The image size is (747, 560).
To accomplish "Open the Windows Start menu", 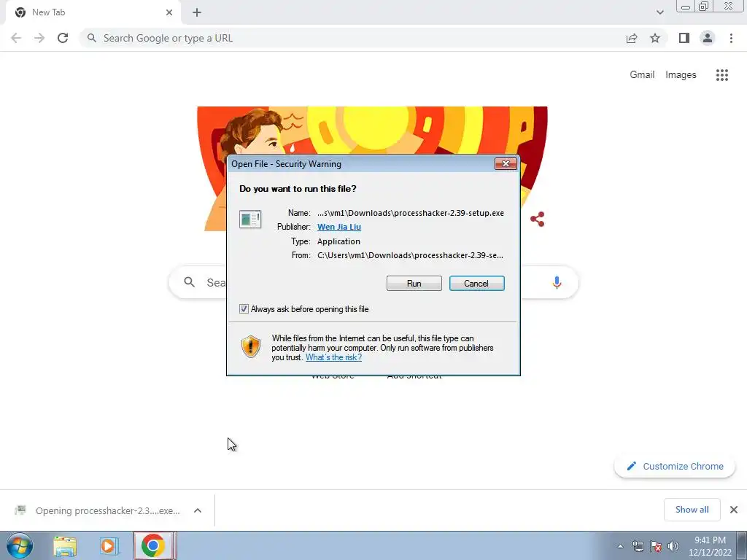I will [x=20, y=545].
